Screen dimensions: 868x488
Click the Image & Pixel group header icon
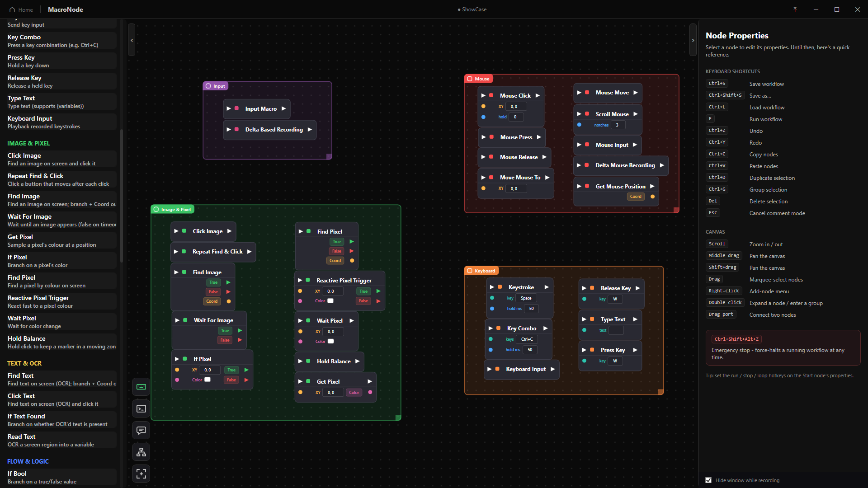[156, 209]
